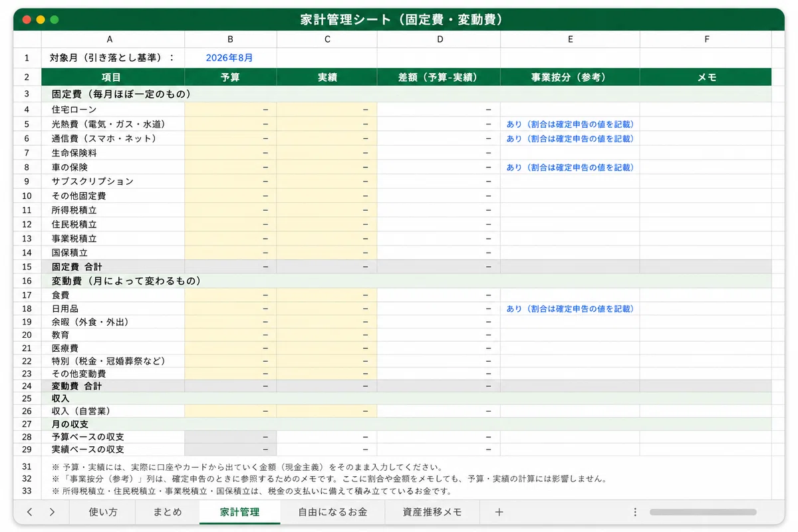Viewport: 798px width, 532px height.
Task: Click the 事業按分 note in 日用品 row
Action: pyautogui.click(x=571, y=309)
